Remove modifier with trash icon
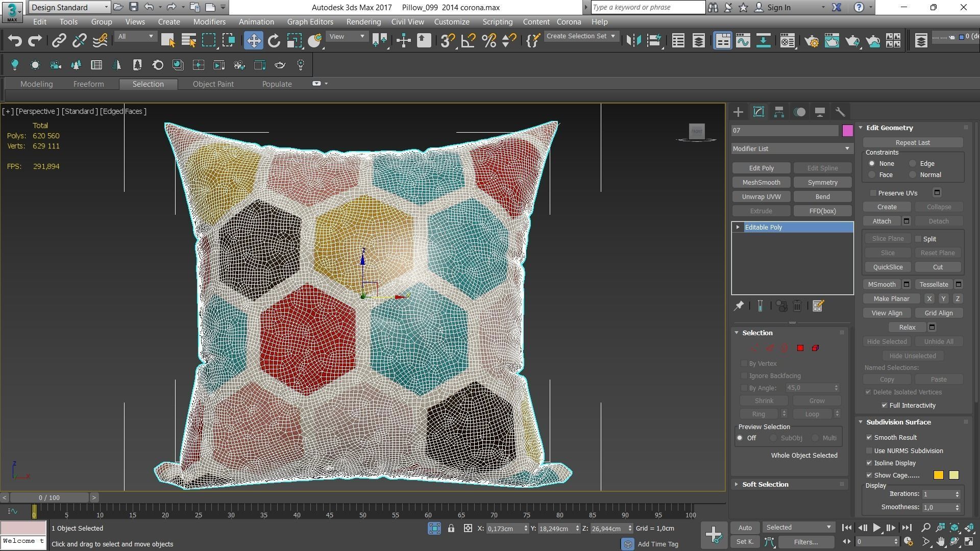Screen dimensions: 980x551 (797, 306)
